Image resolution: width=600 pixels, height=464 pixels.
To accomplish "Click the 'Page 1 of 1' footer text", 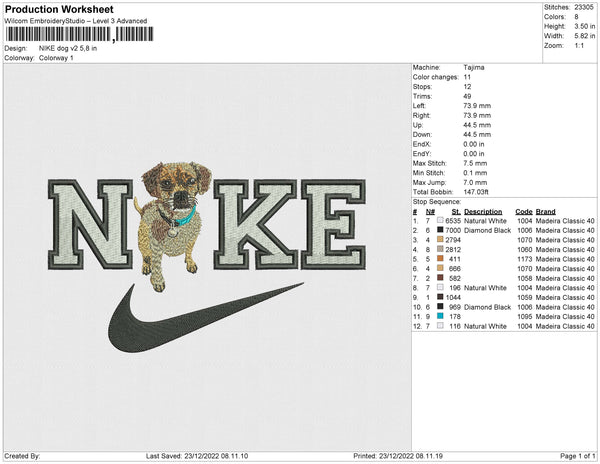I will coord(577,456).
